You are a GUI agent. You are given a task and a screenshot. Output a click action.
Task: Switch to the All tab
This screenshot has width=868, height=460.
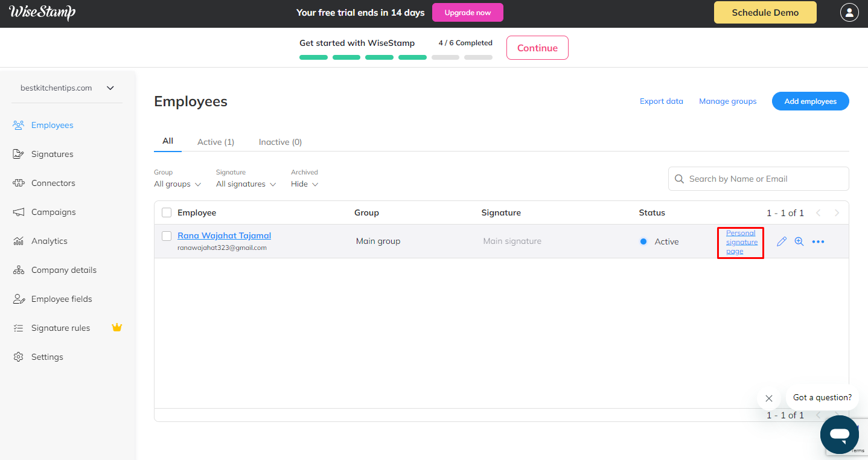click(x=168, y=141)
